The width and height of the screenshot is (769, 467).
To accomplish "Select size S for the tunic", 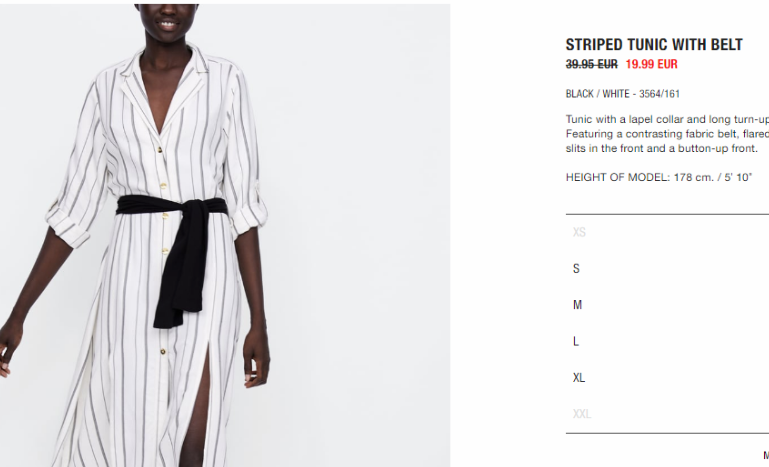I will [667, 269].
